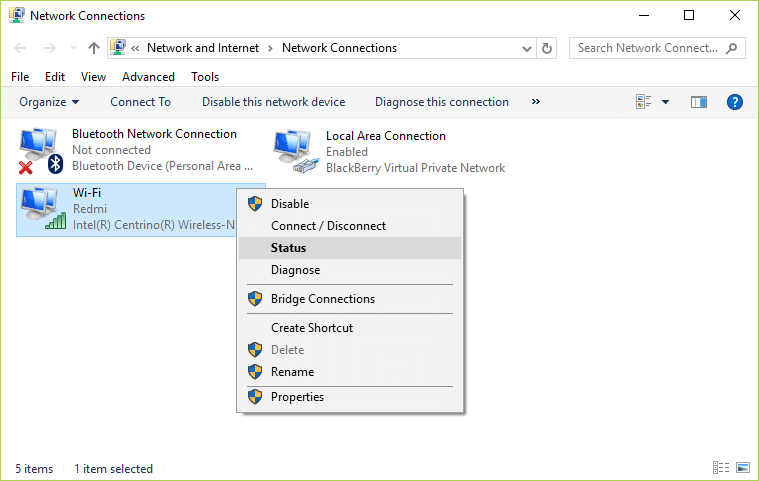Viewport: 759px width, 481px height.
Task: Click the Wi-Fi adapter icon
Action: coord(41,209)
